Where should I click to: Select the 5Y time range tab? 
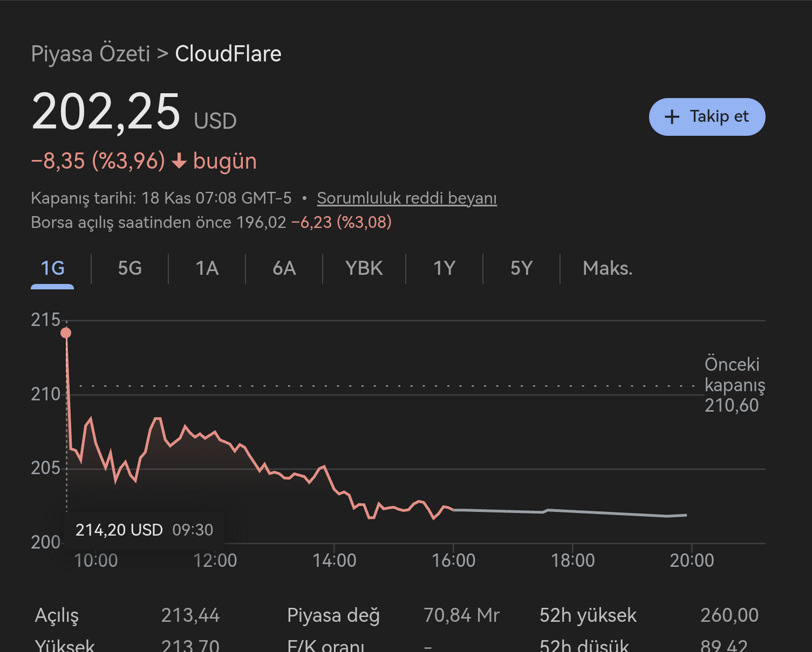(521, 268)
